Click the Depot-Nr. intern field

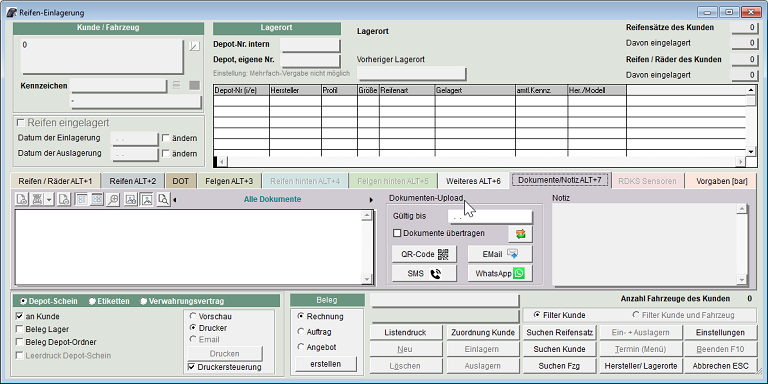(x=310, y=45)
